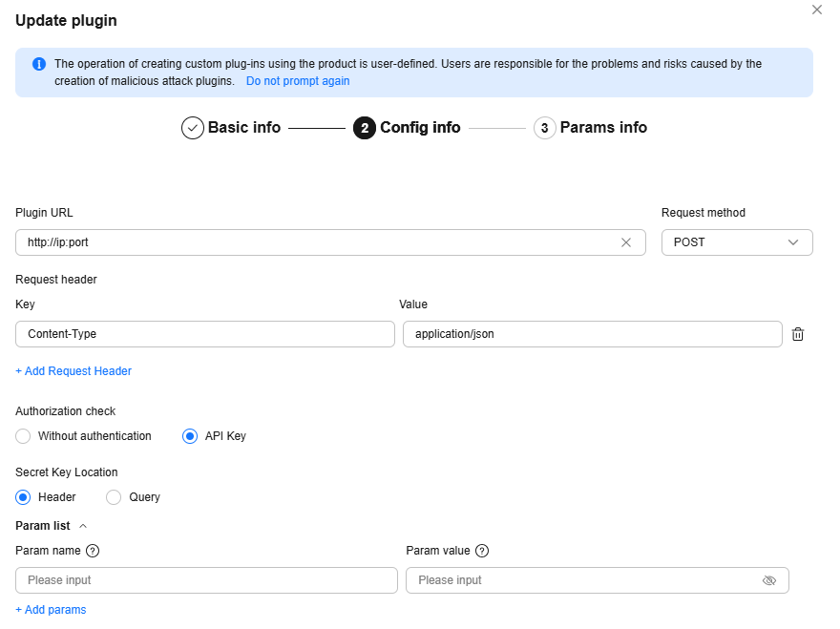Clear the Plugin URL field

[x=626, y=242]
